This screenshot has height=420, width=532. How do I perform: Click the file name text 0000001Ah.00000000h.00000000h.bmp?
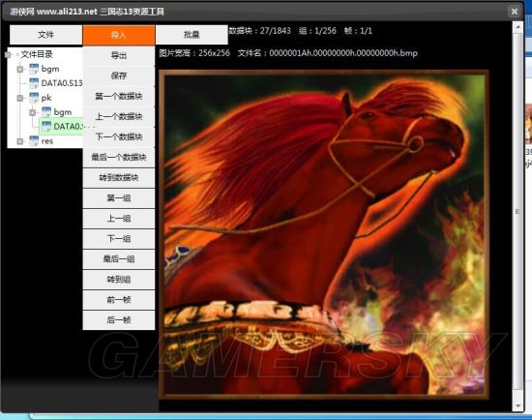(x=343, y=53)
